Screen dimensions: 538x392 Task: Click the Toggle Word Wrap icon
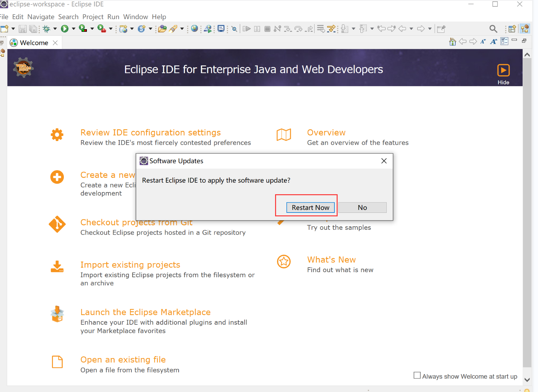coord(321,29)
